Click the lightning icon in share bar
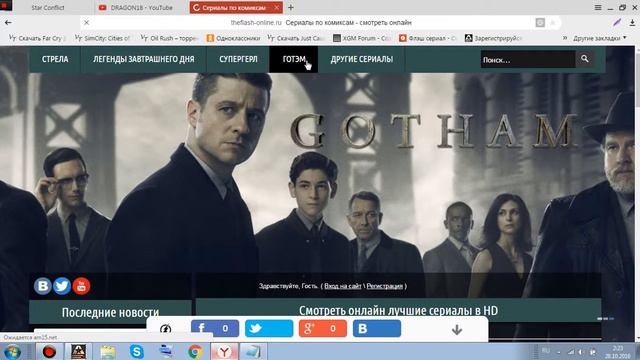 tap(165, 329)
